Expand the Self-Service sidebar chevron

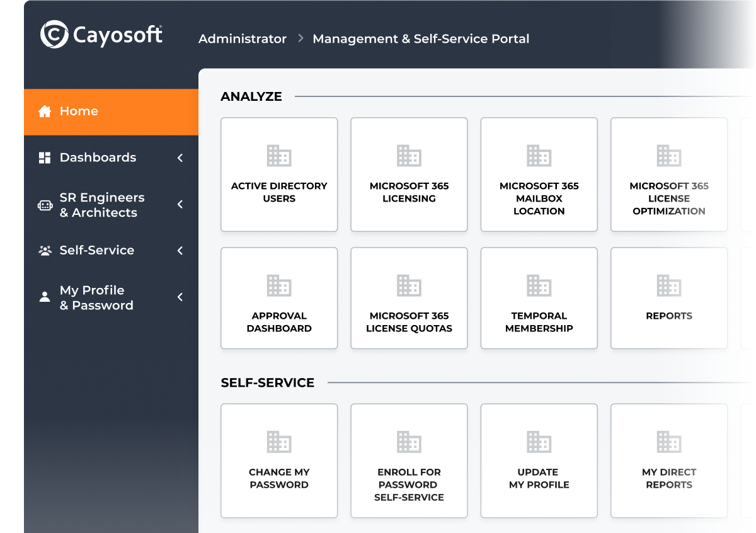180,250
